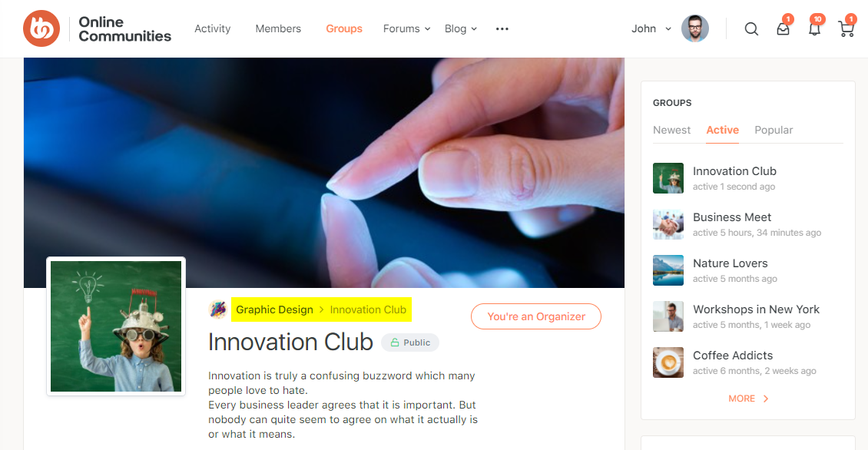The height and width of the screenshot is (450, 868).
Task: Open Graphic Design breadcrumb link
Action: point(274,310)
